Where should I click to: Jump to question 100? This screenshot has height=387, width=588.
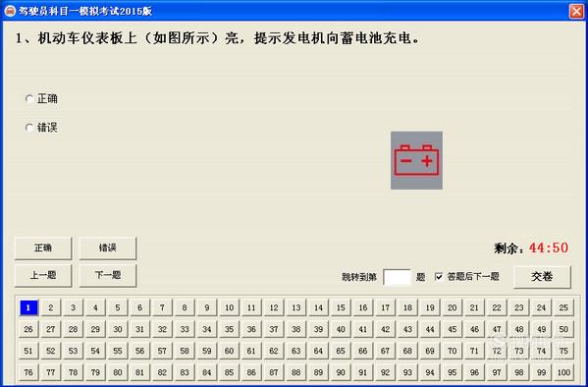click(563, 372)
